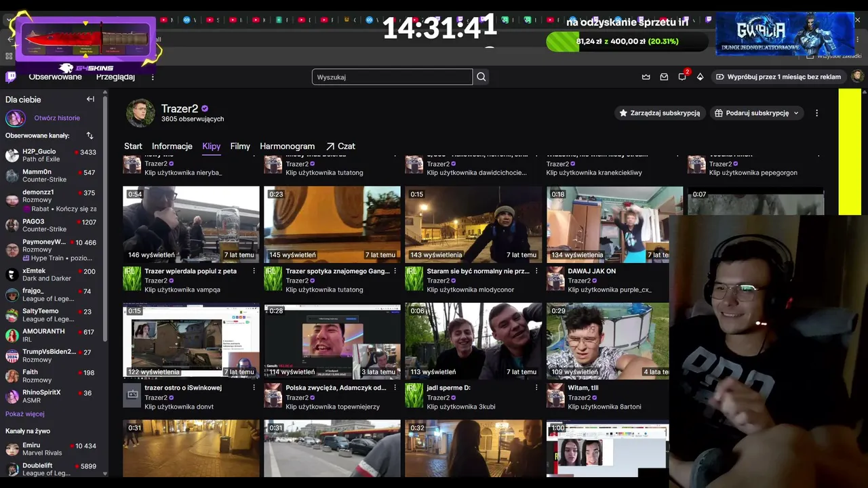Sort the Obserwowane kanały list
Image resolution: width=868 pixels, height=488 pixels.
(x=90, y=136)
